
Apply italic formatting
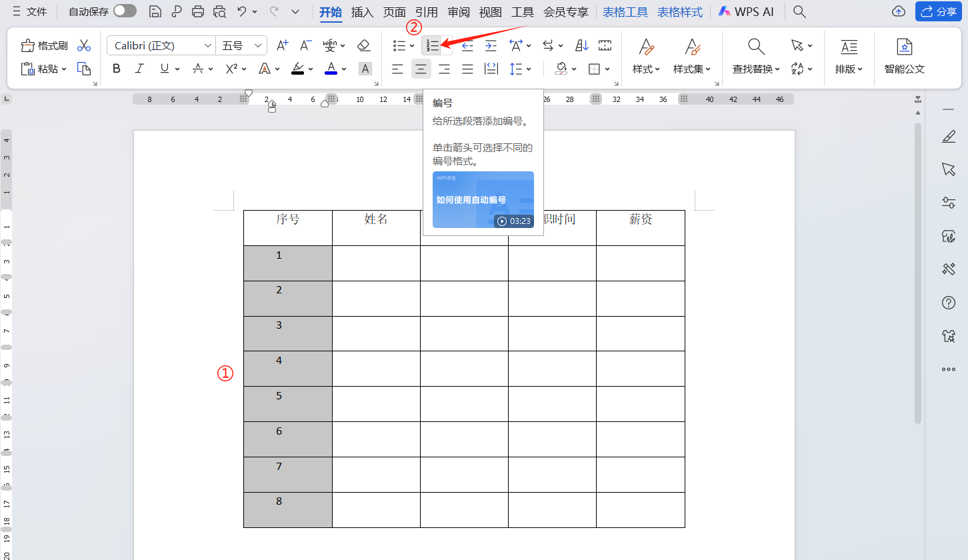[x=139, y=69]
